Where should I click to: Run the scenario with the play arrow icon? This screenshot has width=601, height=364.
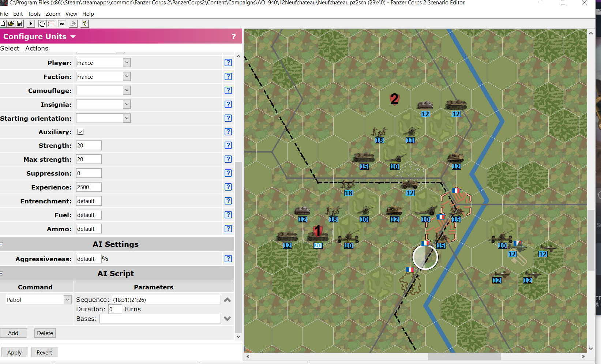click(31, 24)
